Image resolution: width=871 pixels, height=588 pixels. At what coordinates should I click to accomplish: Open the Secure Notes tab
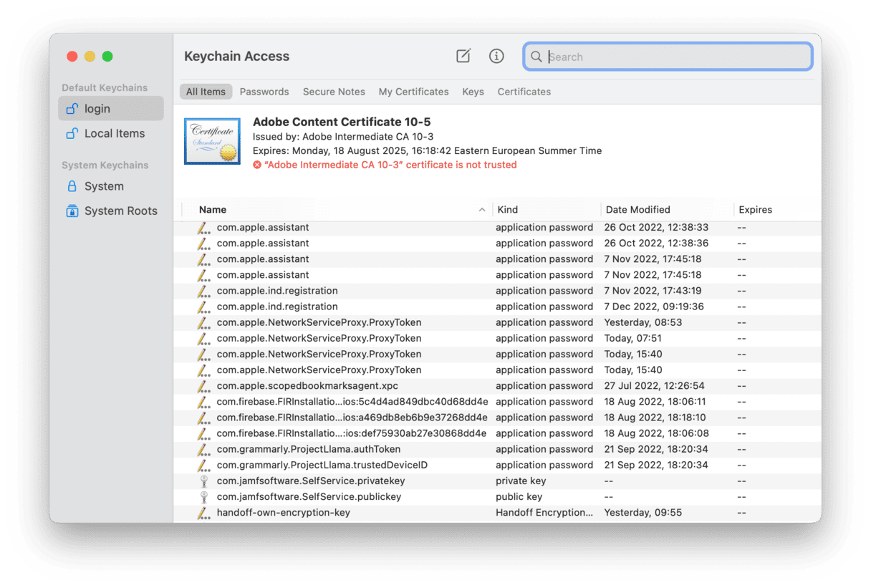tap(334, 92)
